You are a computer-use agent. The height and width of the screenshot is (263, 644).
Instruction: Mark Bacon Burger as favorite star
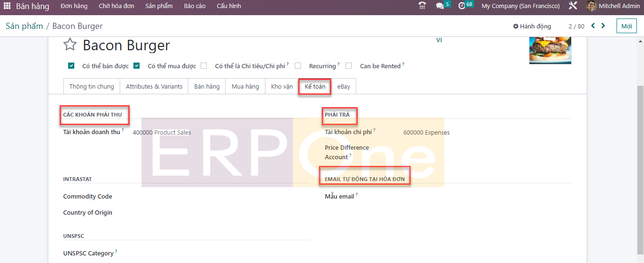[x=70, y=45]
